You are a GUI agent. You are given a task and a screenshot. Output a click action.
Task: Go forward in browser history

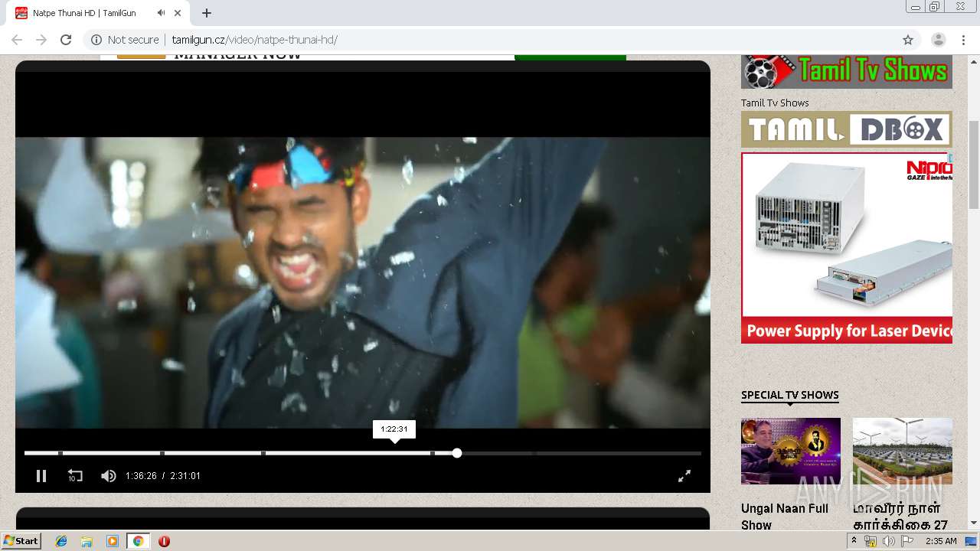click(41, 40)
